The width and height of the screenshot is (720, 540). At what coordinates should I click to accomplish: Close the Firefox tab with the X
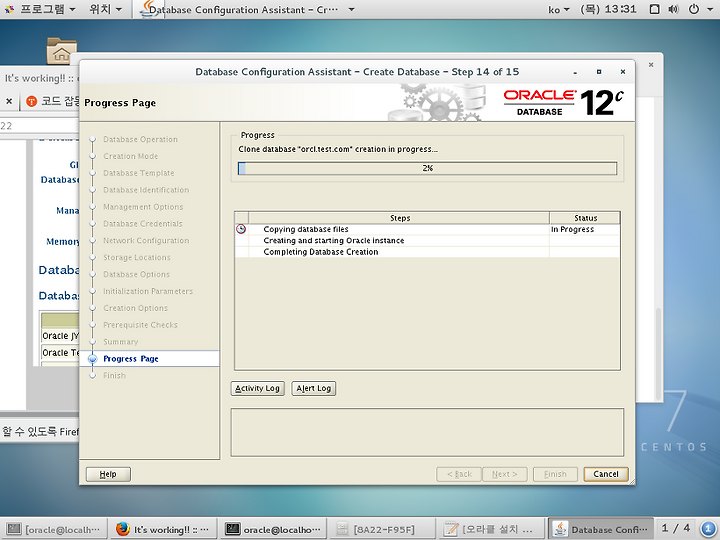point(9,101)
